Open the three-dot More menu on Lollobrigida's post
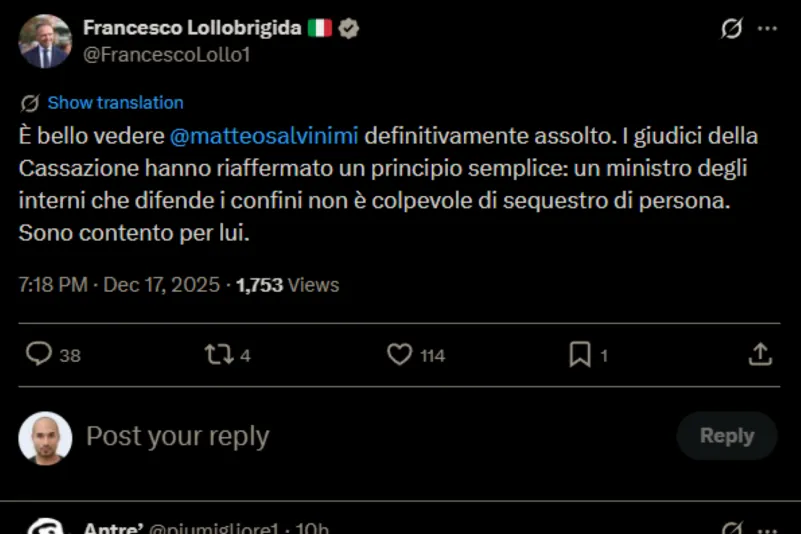Image resolution: width=801 pixels, height=534 pixels. tap(767, 29)
